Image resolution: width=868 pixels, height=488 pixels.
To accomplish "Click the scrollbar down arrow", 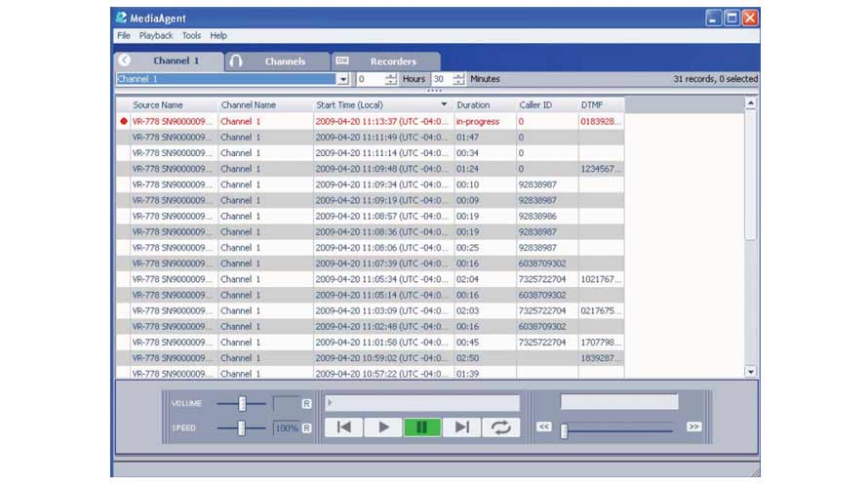I will (751, 372).
